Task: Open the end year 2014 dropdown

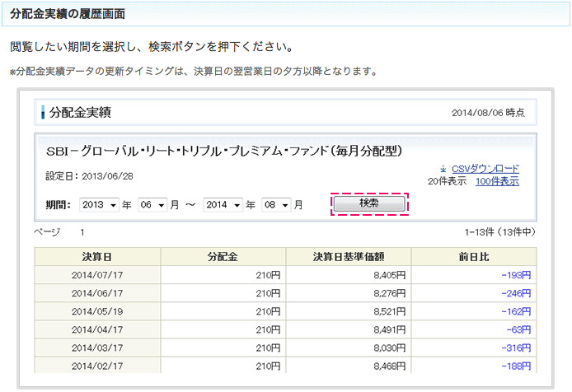Action: (x=223, y=205)
